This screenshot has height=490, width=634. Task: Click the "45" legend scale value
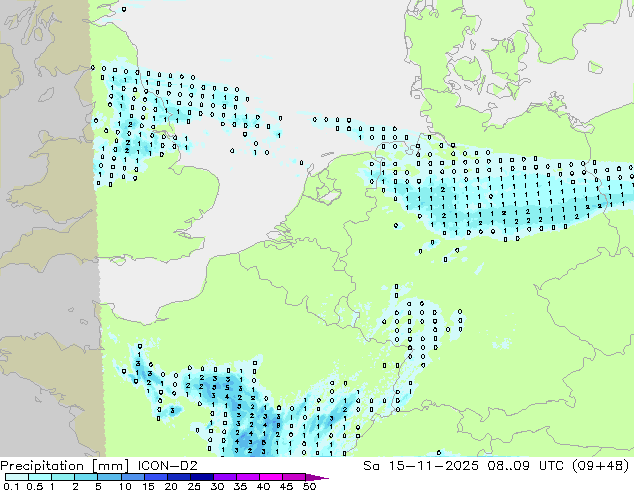287,486
